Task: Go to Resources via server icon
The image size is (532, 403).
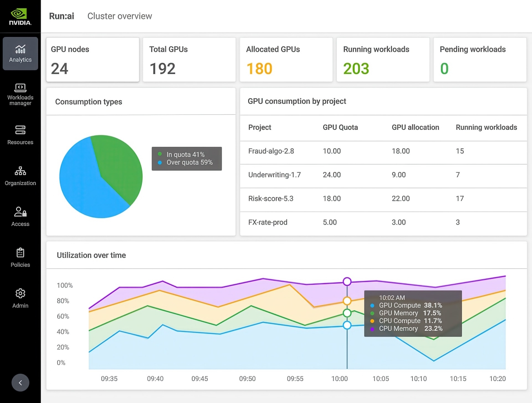Action: coord(20,130)
